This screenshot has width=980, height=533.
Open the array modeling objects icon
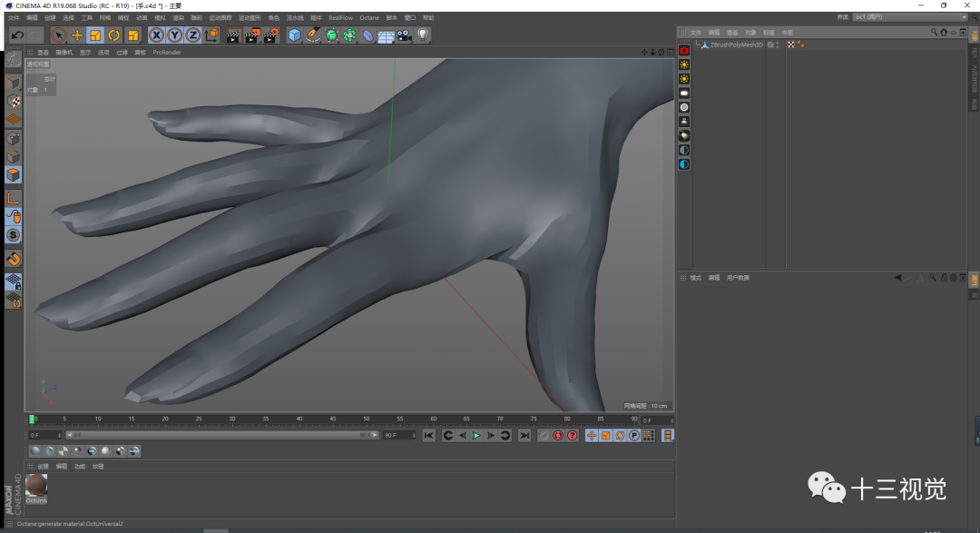point(349,35)
